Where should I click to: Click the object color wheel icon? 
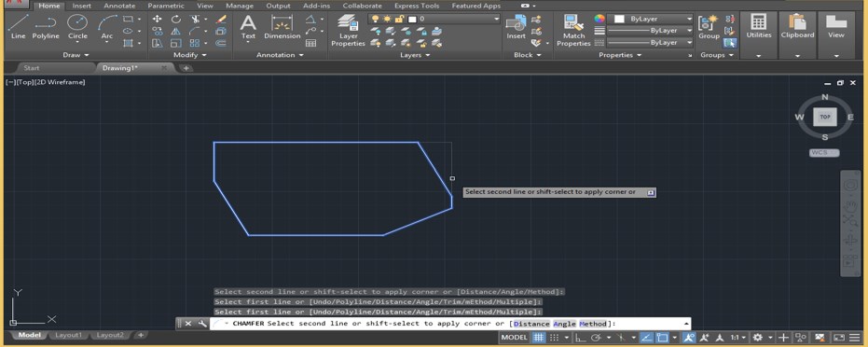click(599, 19)
